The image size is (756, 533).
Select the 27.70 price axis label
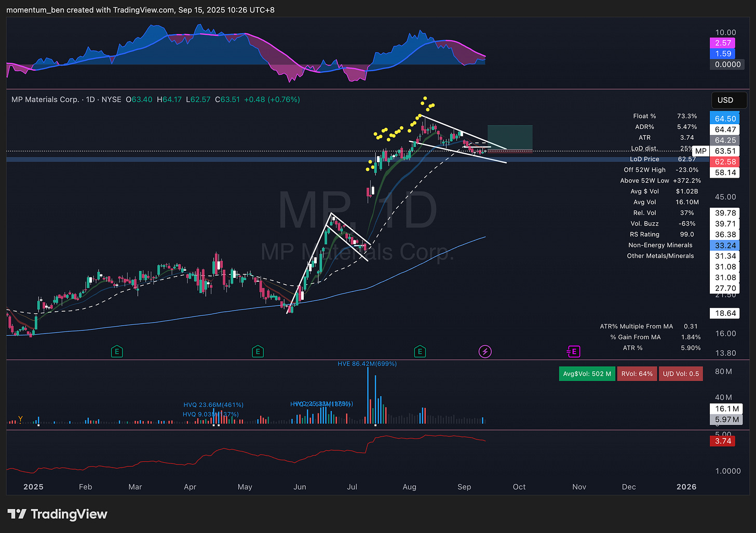point(725,288)
